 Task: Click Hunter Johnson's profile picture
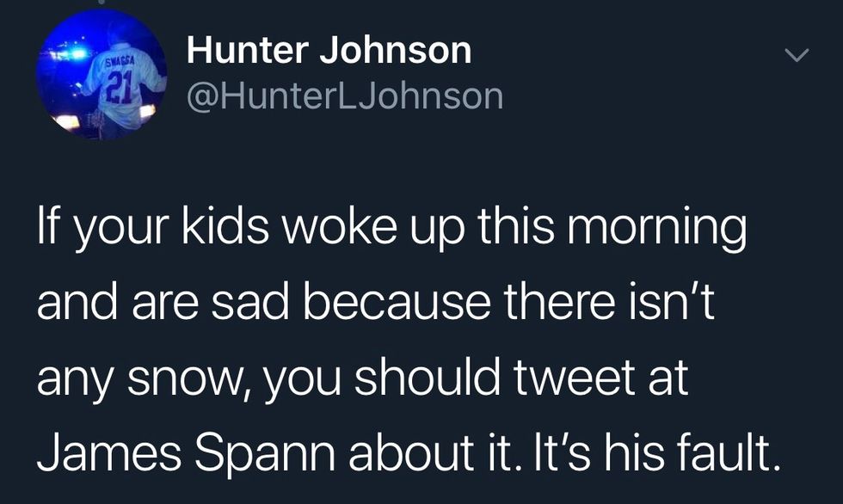(102, 75)
